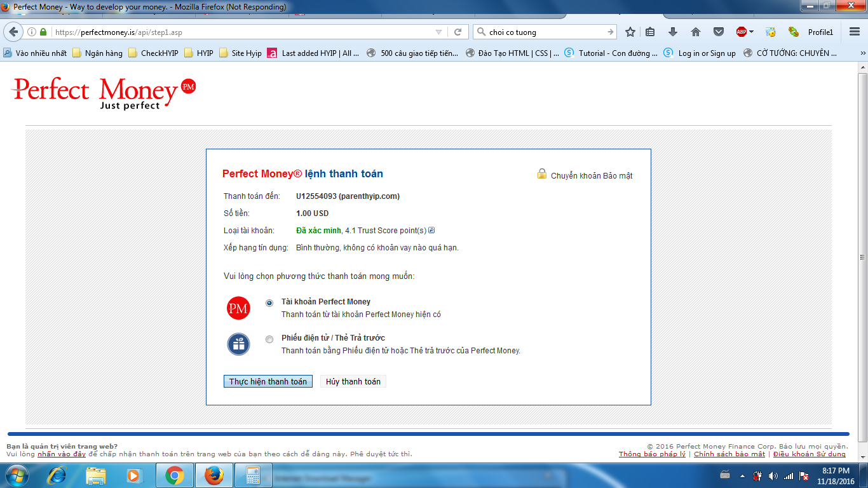Open the Thông báo pháp lý link

point(652,454)
